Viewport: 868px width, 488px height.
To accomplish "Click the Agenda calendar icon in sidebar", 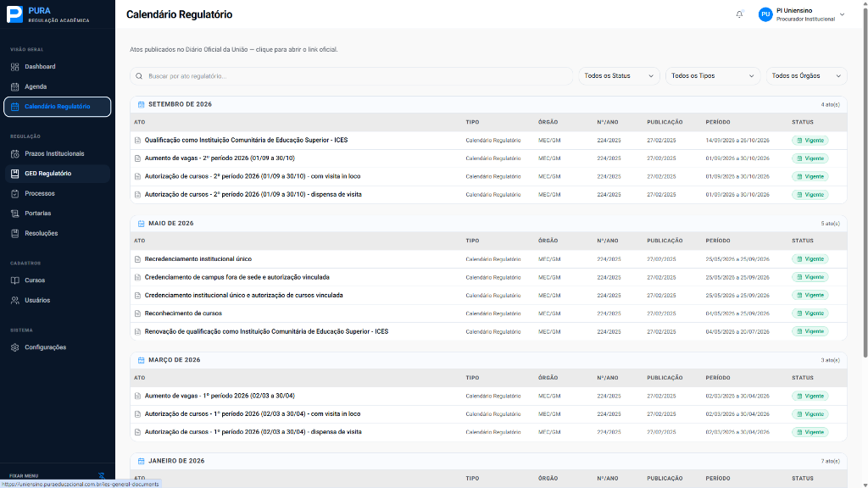I will (x=15, y=87).
